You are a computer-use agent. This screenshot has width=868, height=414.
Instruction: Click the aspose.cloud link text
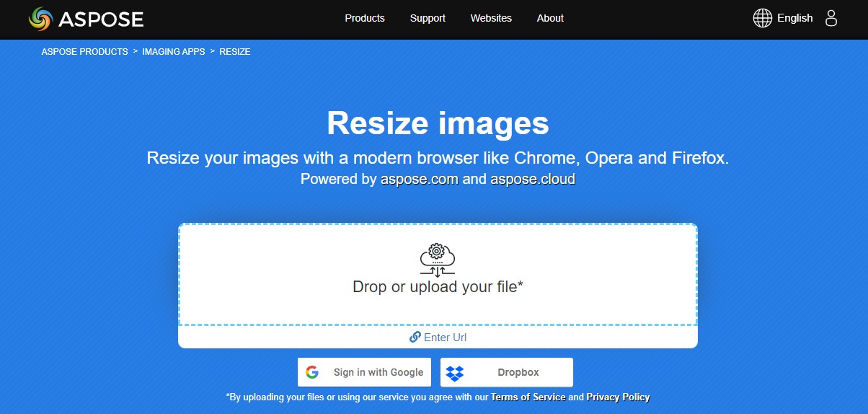point(533,179)
